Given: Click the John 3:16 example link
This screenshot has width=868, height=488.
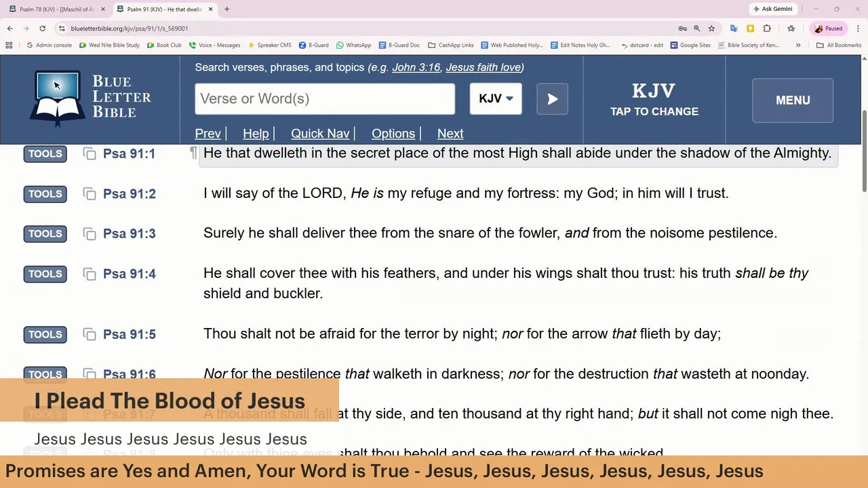Looking at the screenshot, I should tap(416, 67).
